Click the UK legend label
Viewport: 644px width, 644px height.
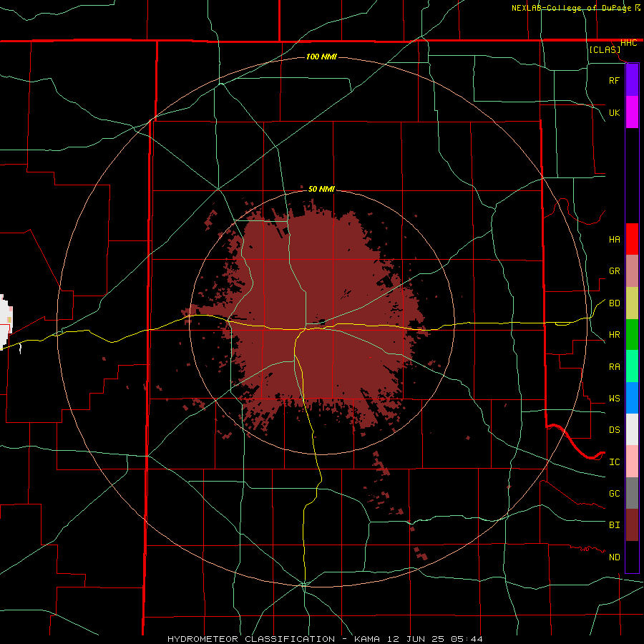(614, 112)
